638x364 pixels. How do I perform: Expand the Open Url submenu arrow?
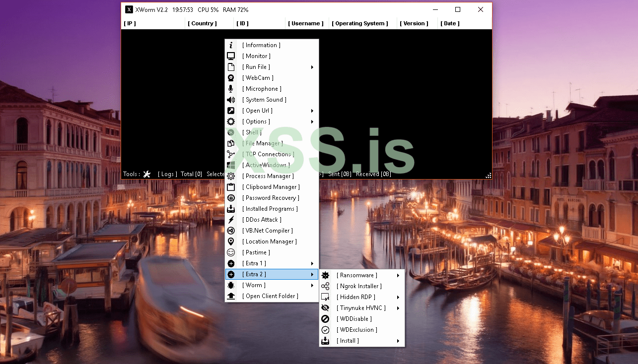[x=312, y=111]
